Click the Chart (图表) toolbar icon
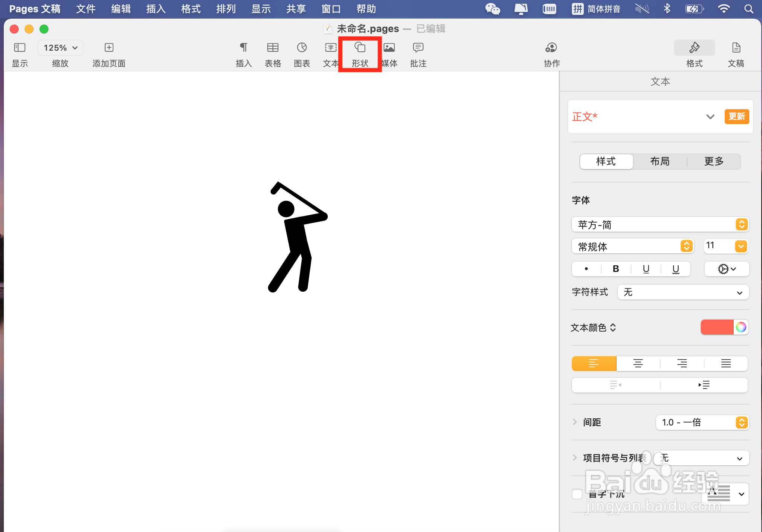762x532 pixels. 302,48
